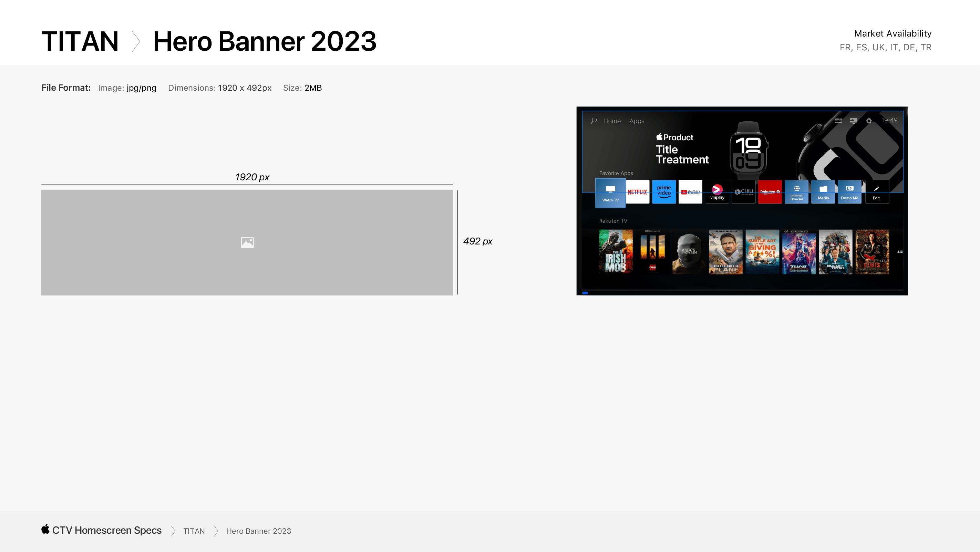Click the Viaplay app tile

(717, 192)
